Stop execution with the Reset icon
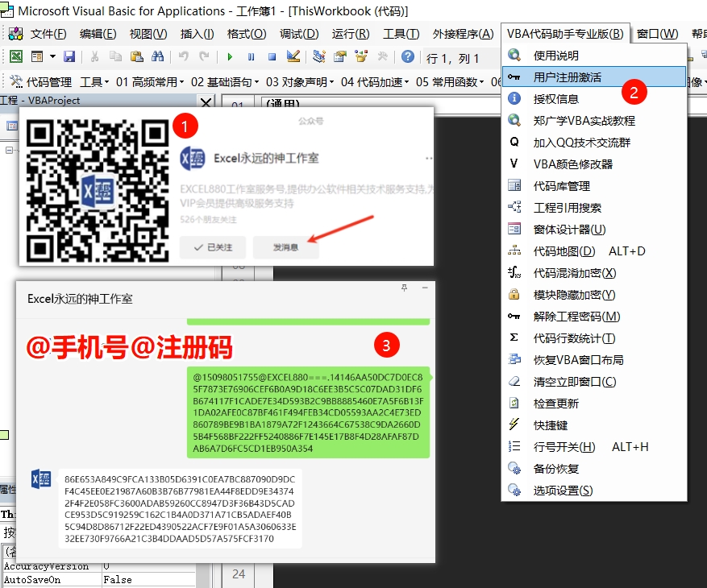The height and width of the screenshot is (588, 707). tap(271, 56)
